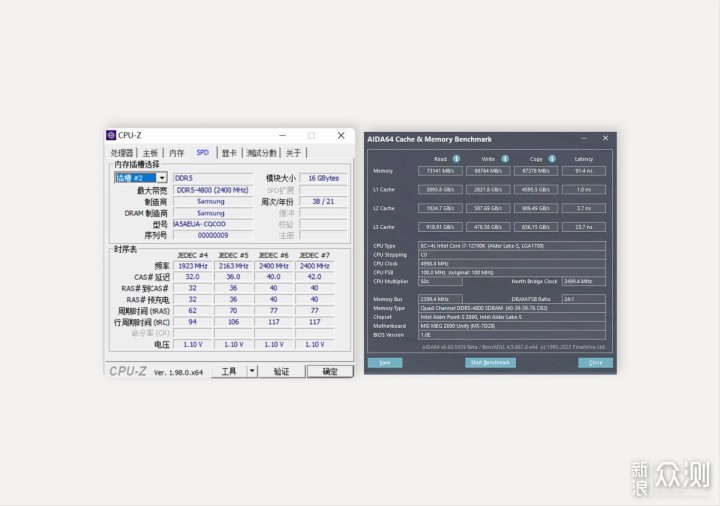Click the Memory Bus value field

pos(440,299)
